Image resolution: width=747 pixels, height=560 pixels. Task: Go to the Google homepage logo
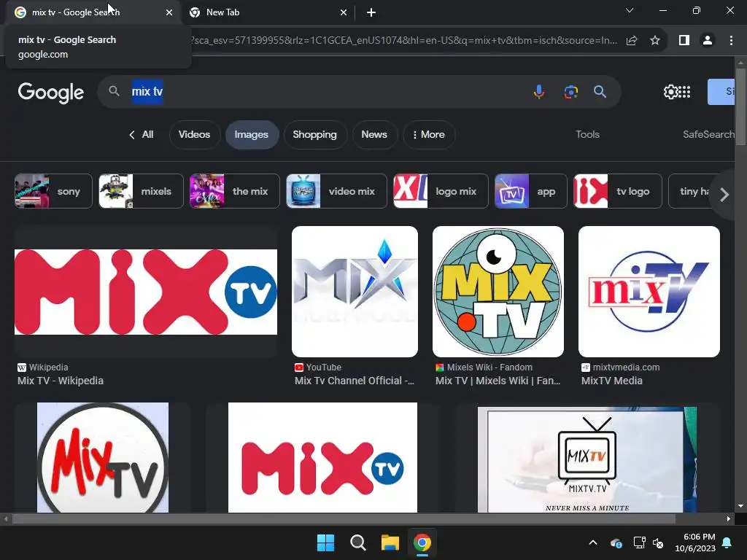51,93
